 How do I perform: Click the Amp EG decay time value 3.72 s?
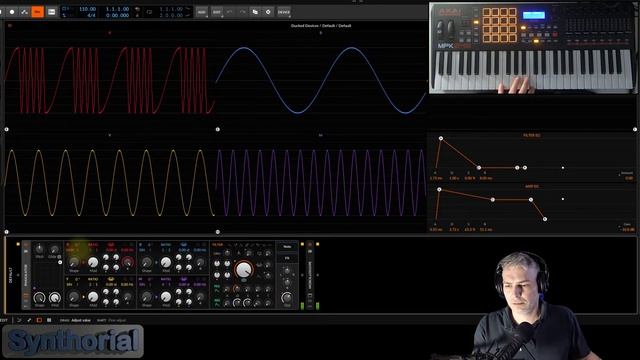[454, 229]
